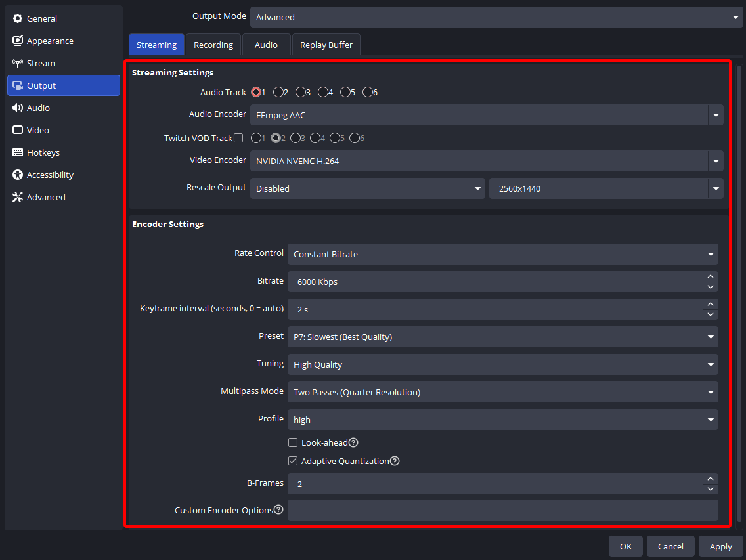Click the Hotkeys keyboard icon
The height and width of the screenshot is (560, 746).
[18, 152]
